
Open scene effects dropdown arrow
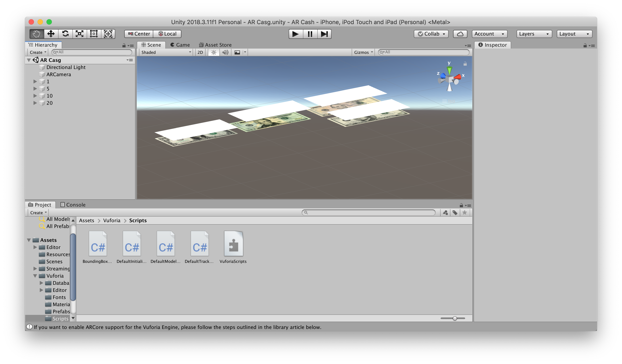(245, 52)
